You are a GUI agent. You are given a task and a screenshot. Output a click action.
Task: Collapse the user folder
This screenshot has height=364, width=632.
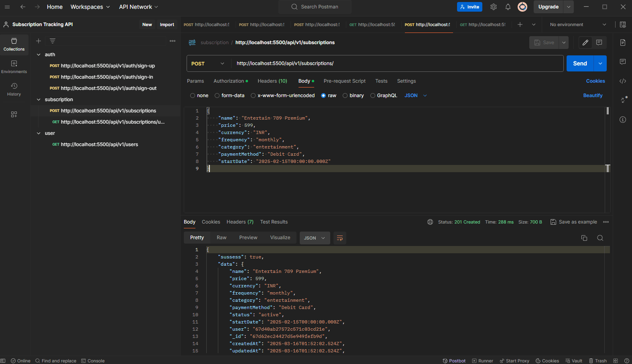tap(39, 133)
